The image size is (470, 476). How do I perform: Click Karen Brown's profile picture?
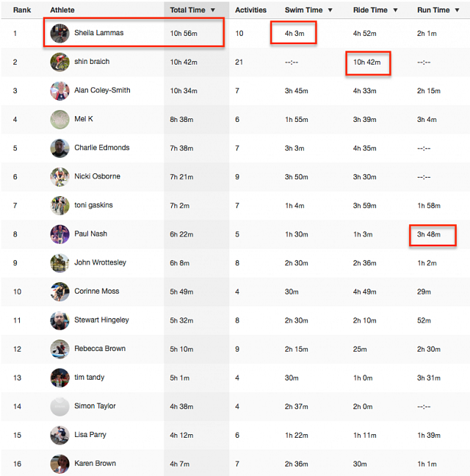click(59, 464)
